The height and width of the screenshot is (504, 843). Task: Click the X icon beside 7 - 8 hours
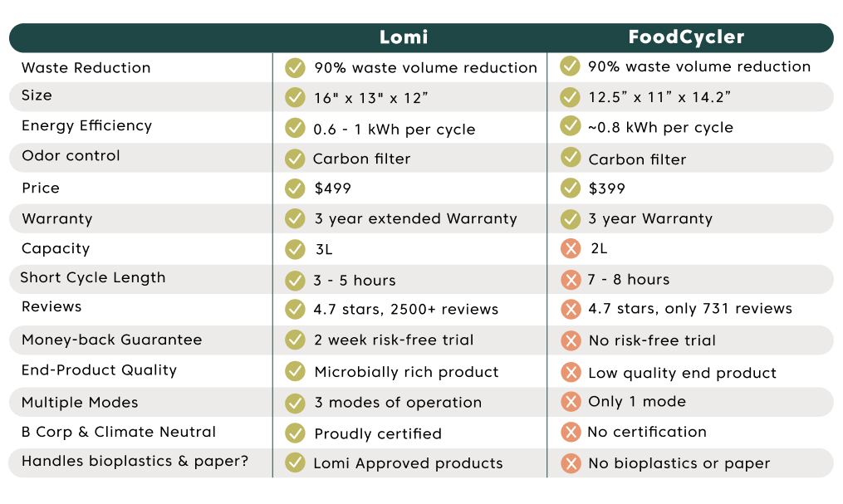[570, 280]
